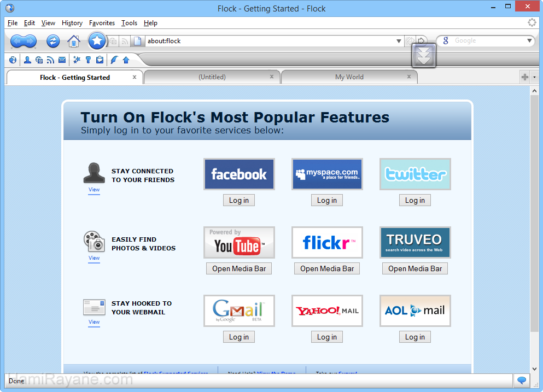543x392 pixels.
Task: Open the Help menu
Action: pos(150,23)
